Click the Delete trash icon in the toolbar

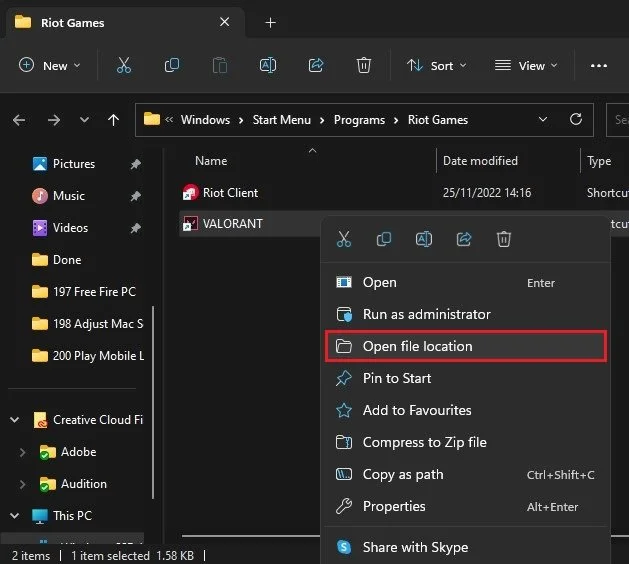pyautogui.click(x=363, y=65)
